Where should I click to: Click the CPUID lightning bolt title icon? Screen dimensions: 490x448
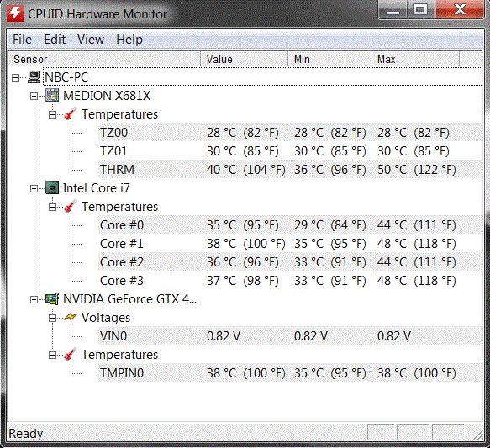[x=14, y=13]
